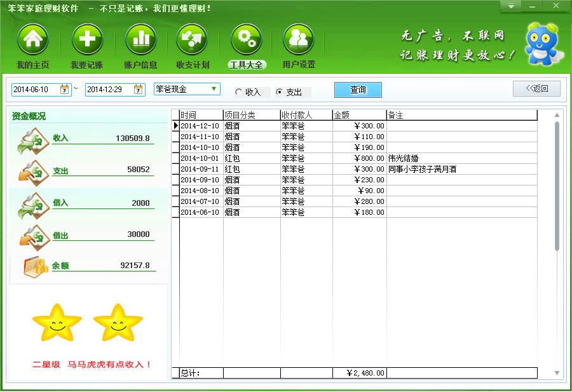Open start date calendar picker
572x392 pixels.
(x=64, y=90)
